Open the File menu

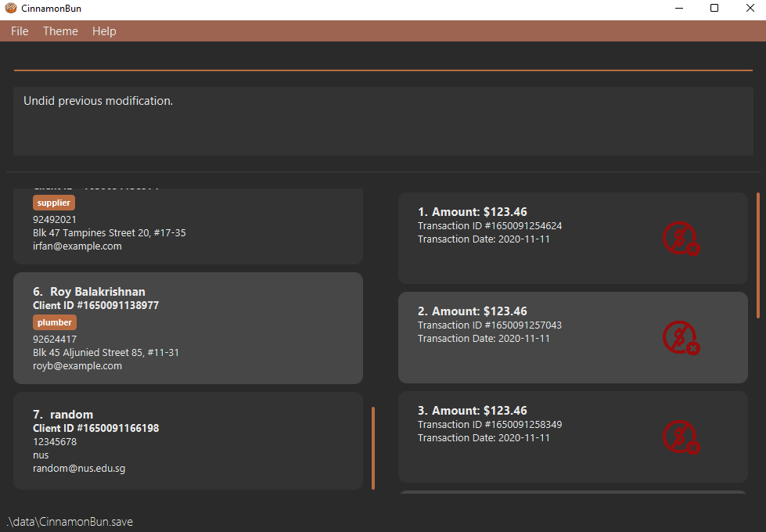pos(20,31)
